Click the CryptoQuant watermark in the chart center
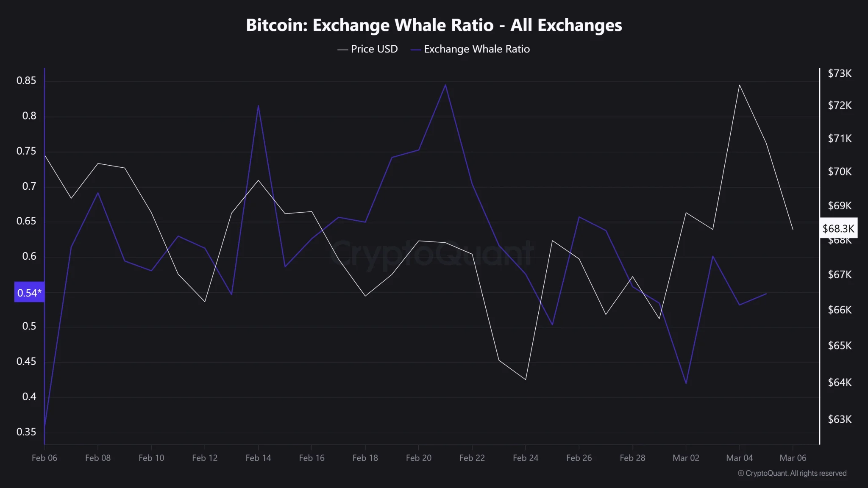868x488 pixels. tap(431, 253)
